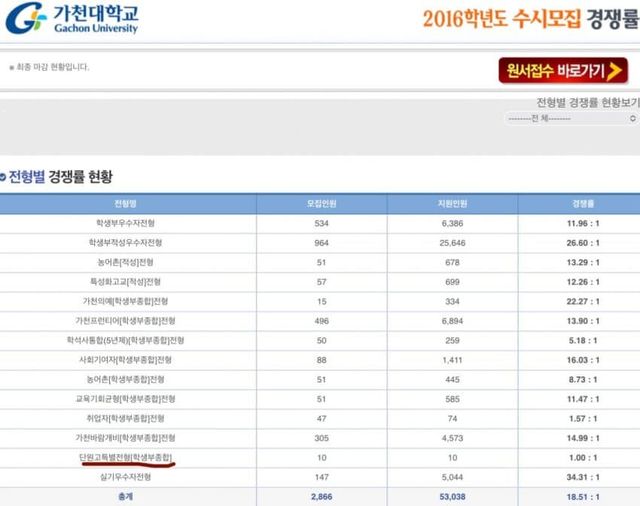This screenshot has height=506, width=640.
Task: Click the 총계 total row label
Action: [x=128, y=496]
